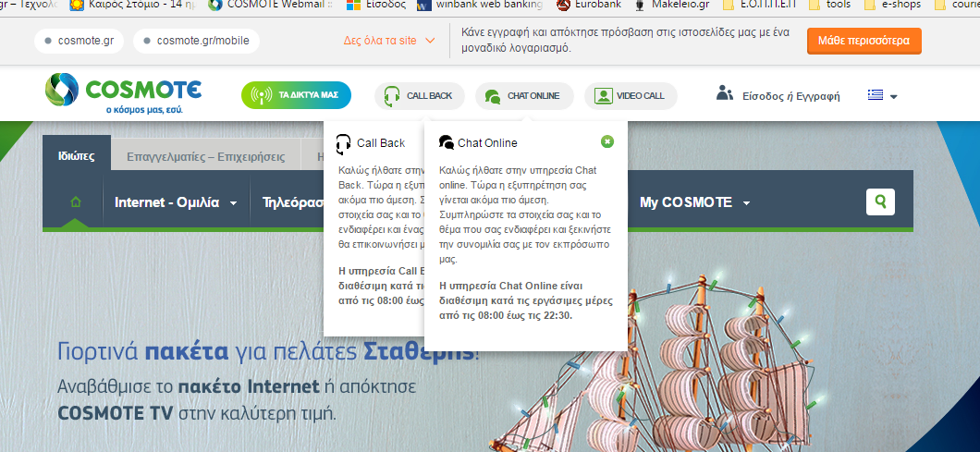
Task: Click the Chat Online popup header icon
Action: [447, 142]
